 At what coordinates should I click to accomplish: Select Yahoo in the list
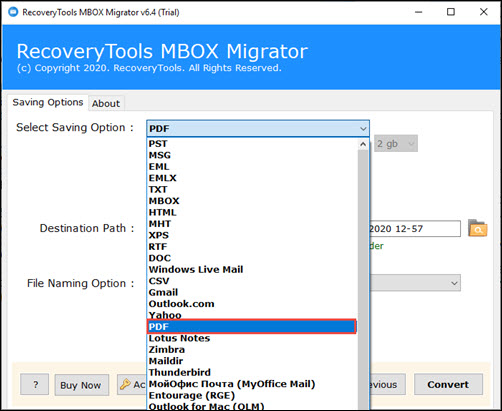[x=252, y=315]
